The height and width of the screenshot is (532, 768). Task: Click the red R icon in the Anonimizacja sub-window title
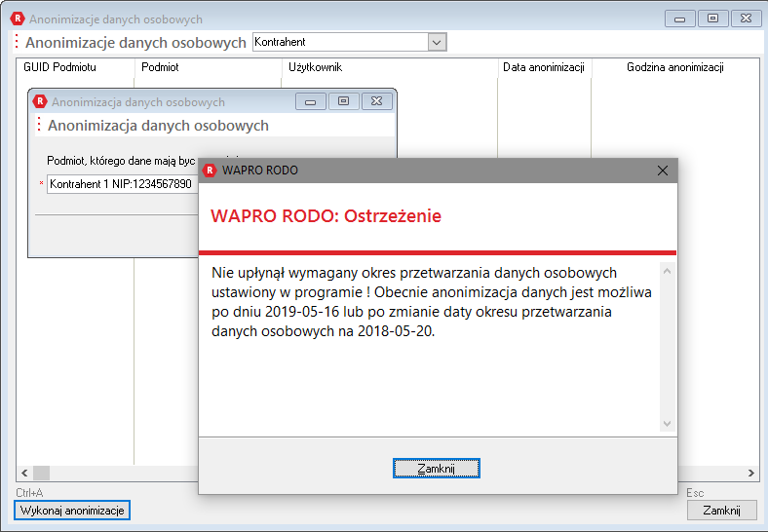40,101
